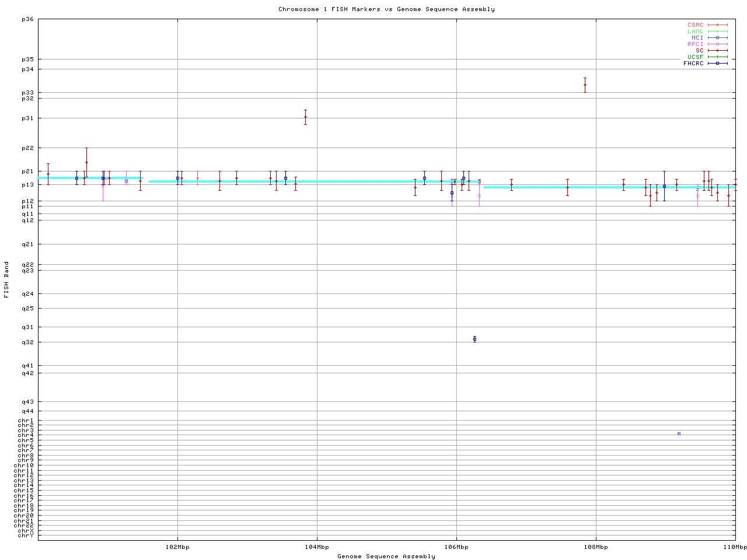747x560 pixels.
Task: Click the CSMC legend marker symbol
Action: 717,25
